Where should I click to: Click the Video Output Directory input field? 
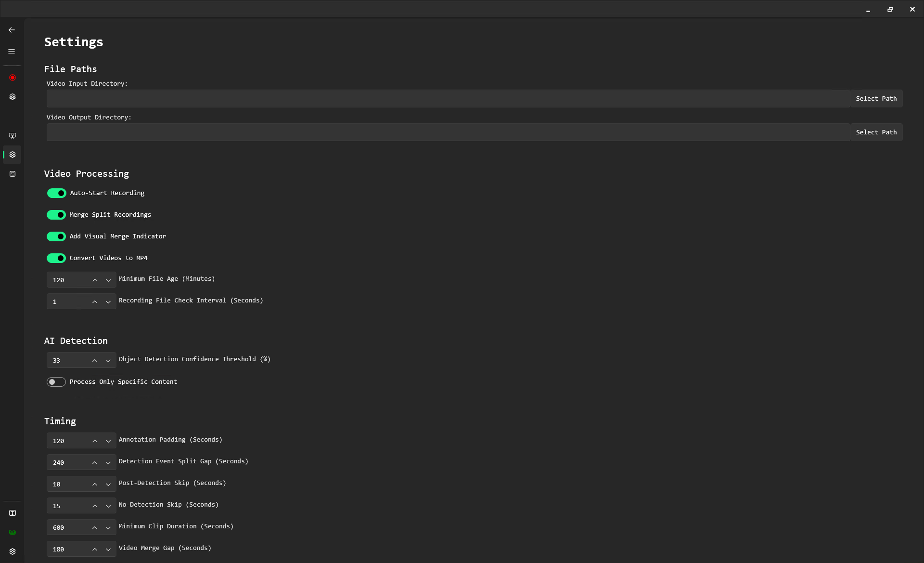pos(433,132)
